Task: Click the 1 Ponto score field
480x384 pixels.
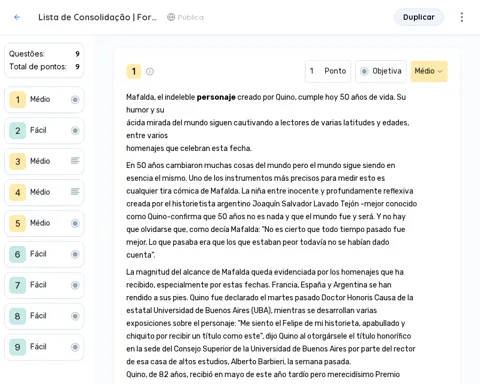Action: [x=328, y=71]
